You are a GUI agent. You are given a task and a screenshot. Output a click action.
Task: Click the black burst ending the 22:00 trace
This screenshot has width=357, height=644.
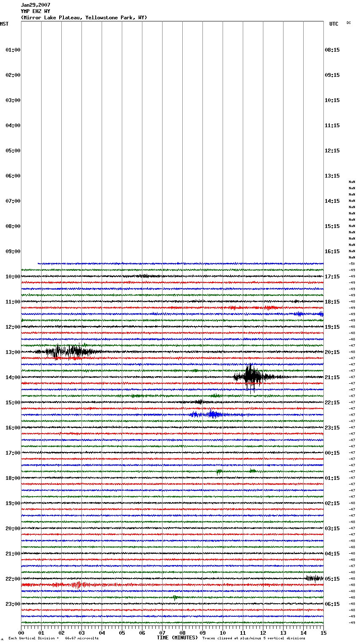314,578
